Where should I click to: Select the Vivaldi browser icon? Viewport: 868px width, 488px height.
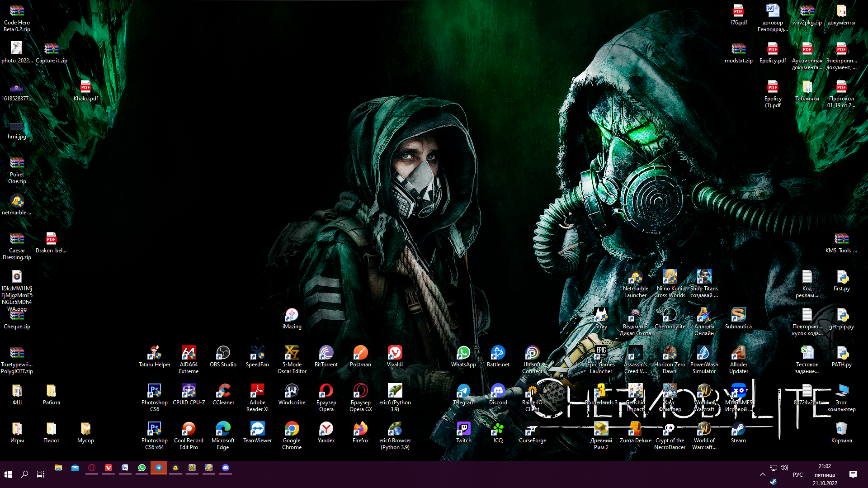click(395, 356)
